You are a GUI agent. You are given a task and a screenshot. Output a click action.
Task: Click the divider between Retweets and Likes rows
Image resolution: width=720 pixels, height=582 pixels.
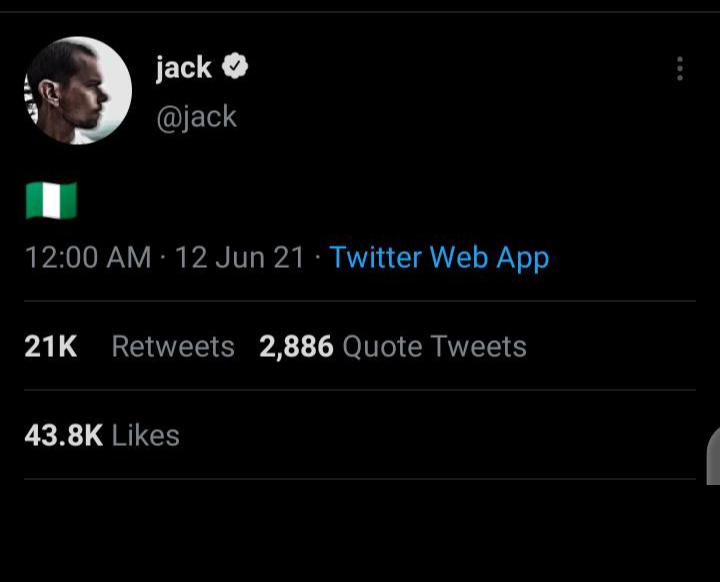(360, 390)
